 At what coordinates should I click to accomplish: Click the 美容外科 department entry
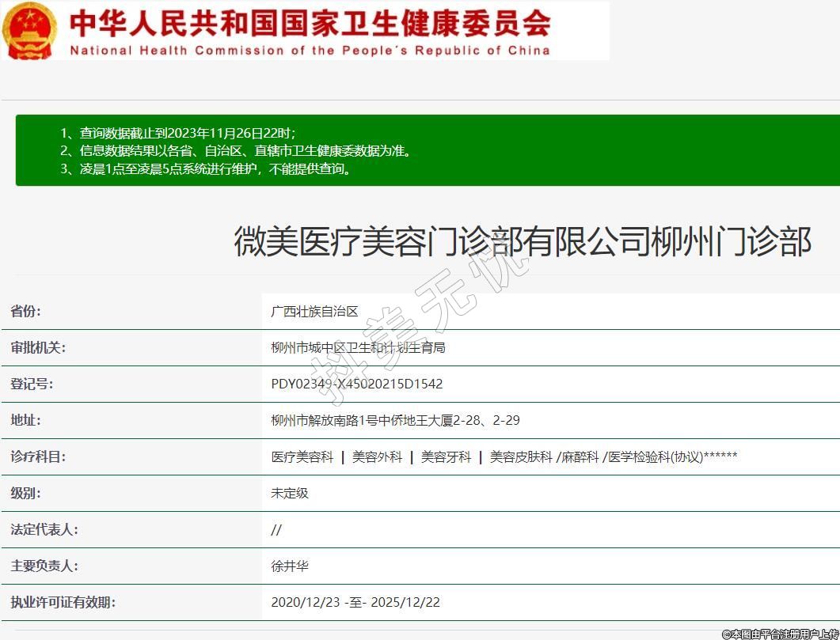(x=377, y=456)
